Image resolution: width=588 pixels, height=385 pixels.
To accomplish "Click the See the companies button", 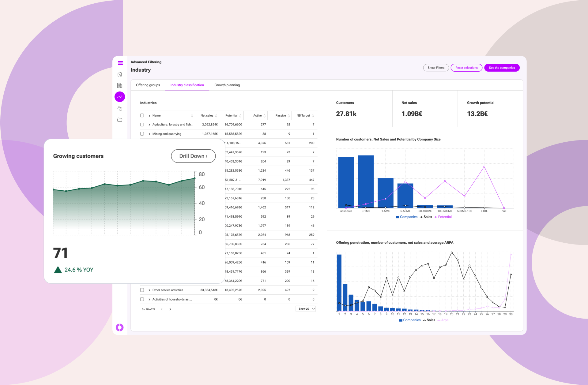I will (x=502, y=68).
